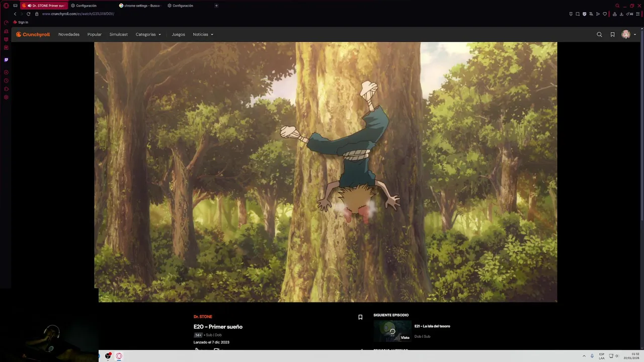Open Opera taskbar application

[x=119, y=356]
